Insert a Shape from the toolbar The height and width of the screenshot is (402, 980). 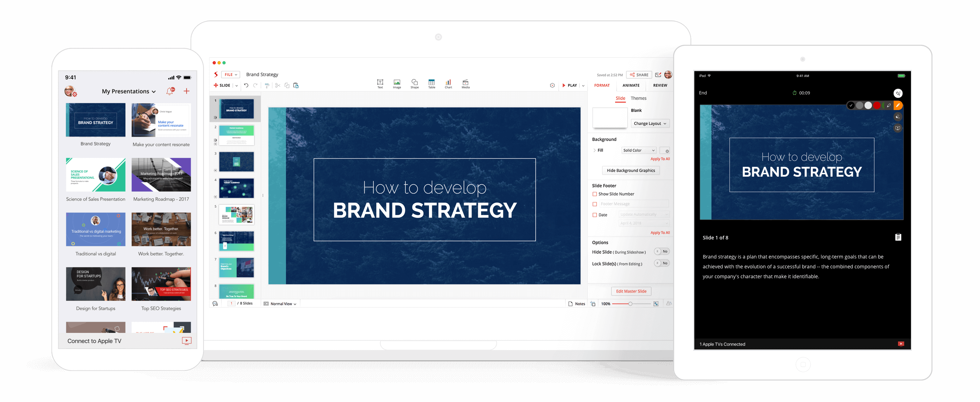coord(414,83)
